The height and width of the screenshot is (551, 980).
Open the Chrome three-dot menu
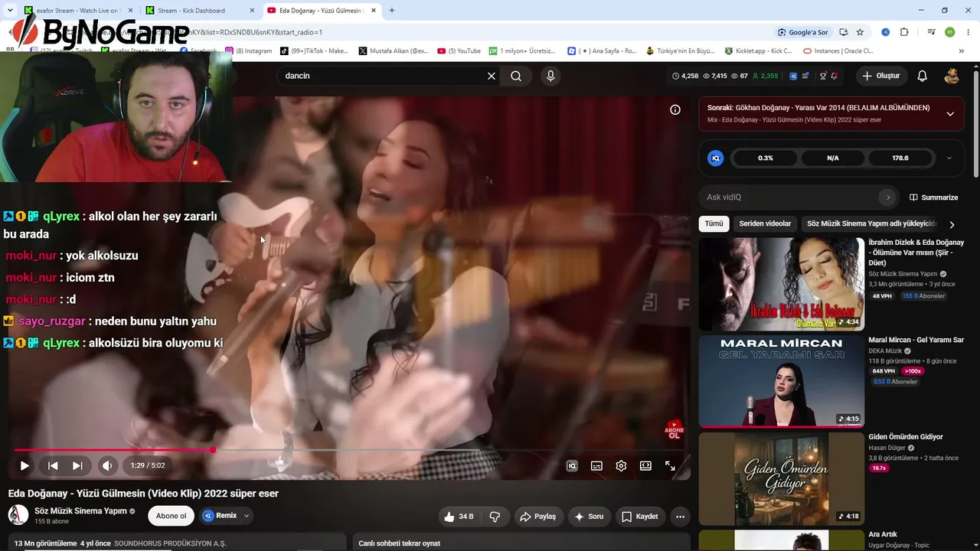click(x=969, y=32)
